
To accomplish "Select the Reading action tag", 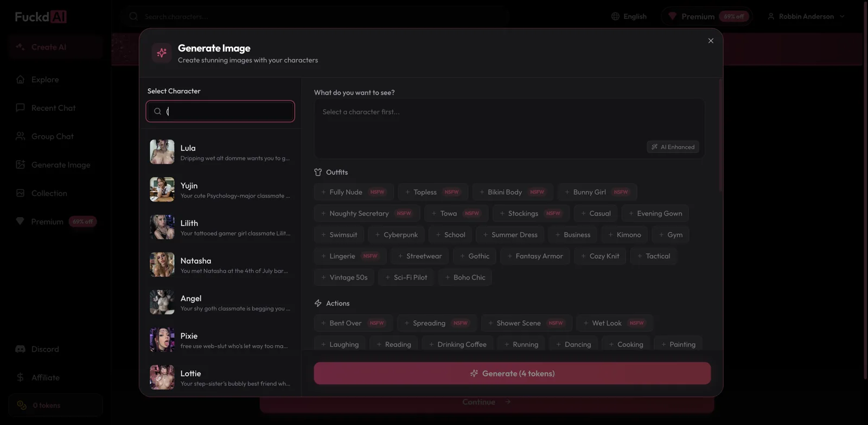I will [394, 344].
